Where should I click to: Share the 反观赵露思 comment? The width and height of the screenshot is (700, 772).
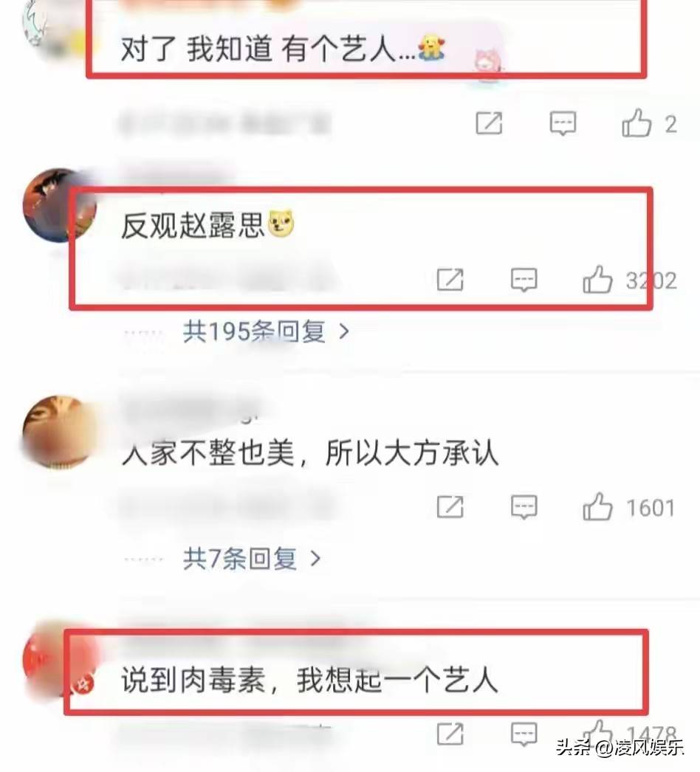[450, 280]
